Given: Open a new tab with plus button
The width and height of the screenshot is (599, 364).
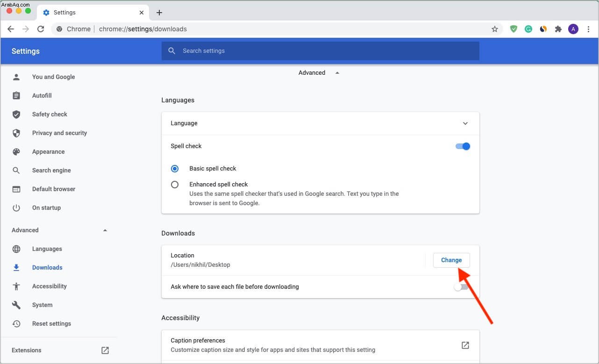Looking at the screenshot, I should [159, 13].
